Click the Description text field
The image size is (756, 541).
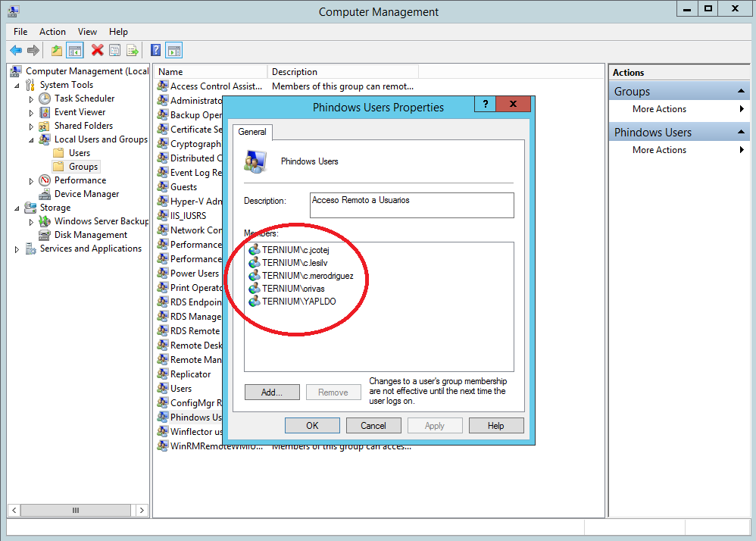(412, 205)
